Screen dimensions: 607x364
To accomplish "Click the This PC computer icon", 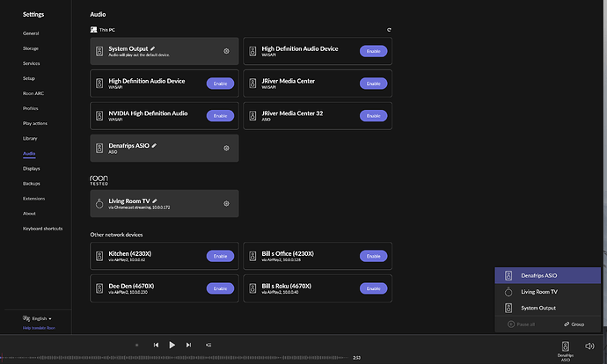I will pyautogui.click(x=93, y=29).
